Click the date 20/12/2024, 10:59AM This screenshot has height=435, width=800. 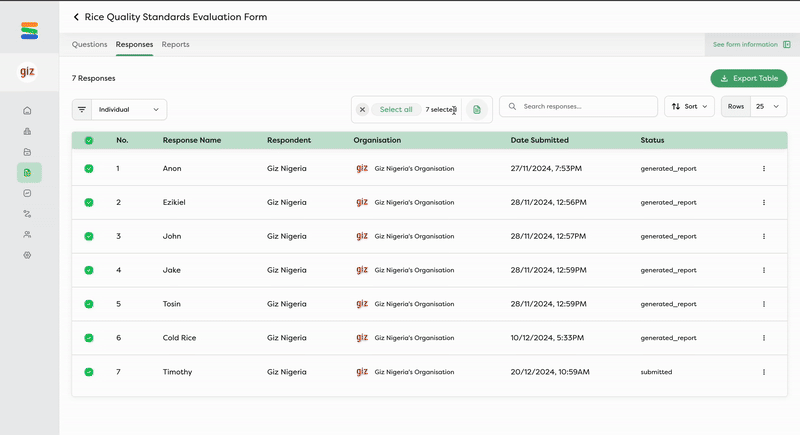click(x=550, y=372)
